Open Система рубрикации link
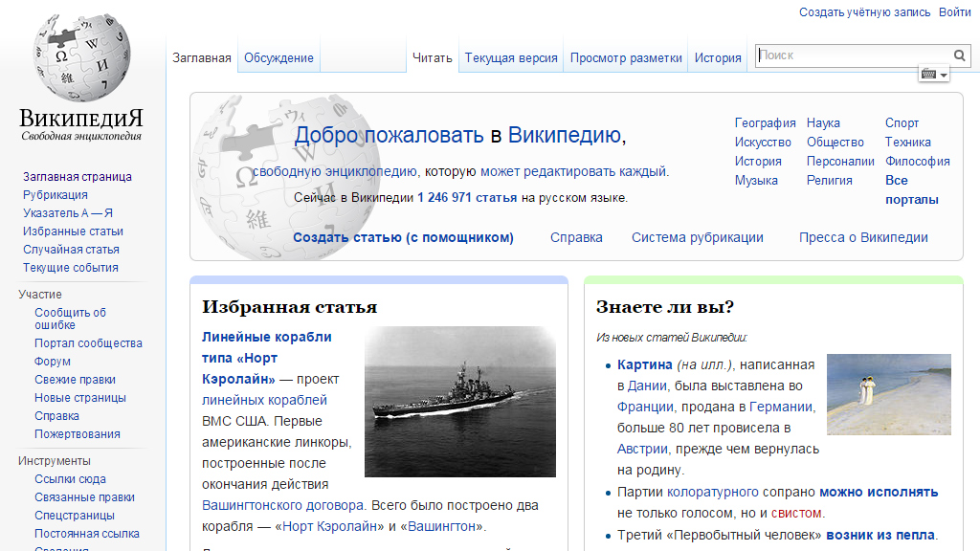The image size is (980, 551). click(x=698, y=237)
